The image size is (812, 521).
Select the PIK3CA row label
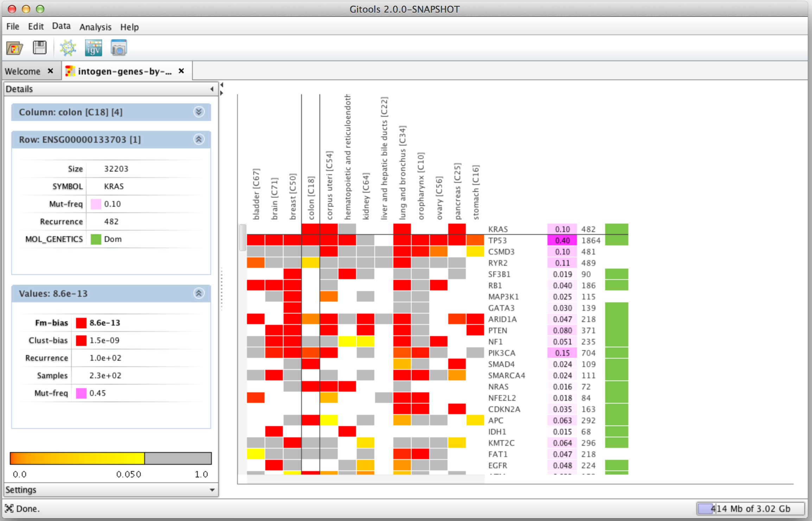(501, 353)
